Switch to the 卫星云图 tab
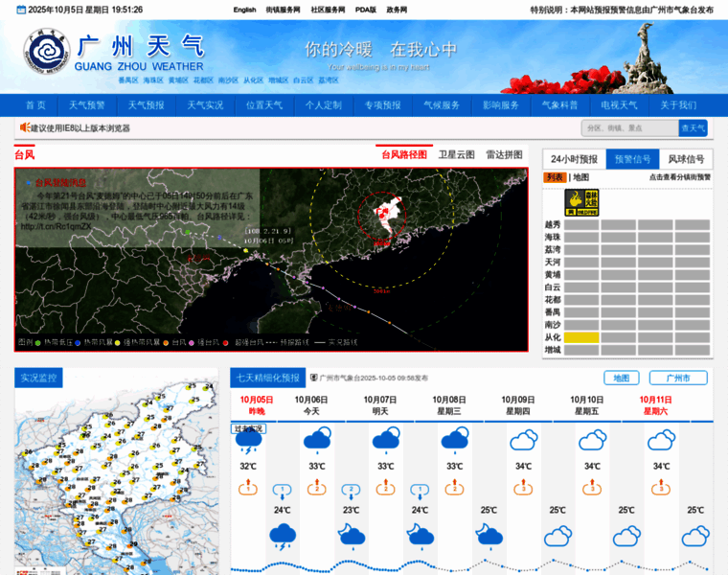 (456, 154)
